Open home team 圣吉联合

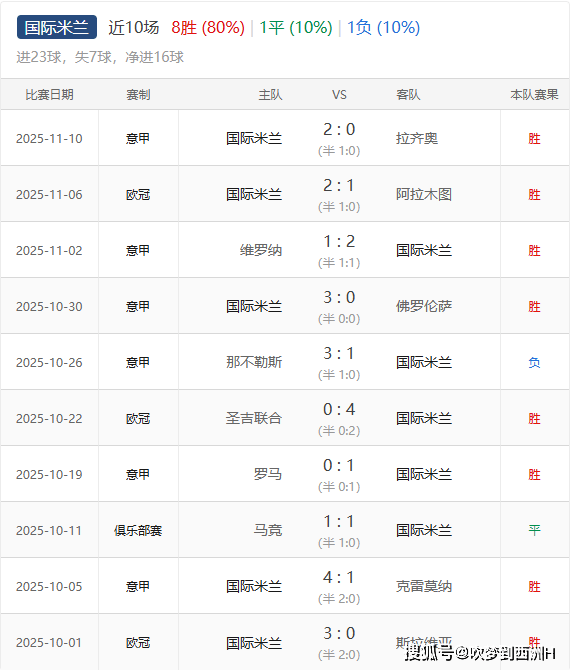[x=254, y=418]
